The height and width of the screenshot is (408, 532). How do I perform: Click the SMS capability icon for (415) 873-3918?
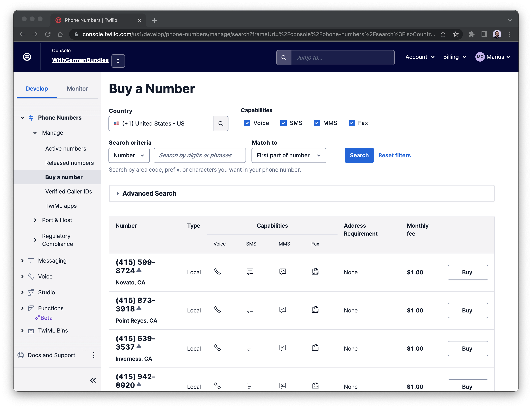click(x=250, y=310)
